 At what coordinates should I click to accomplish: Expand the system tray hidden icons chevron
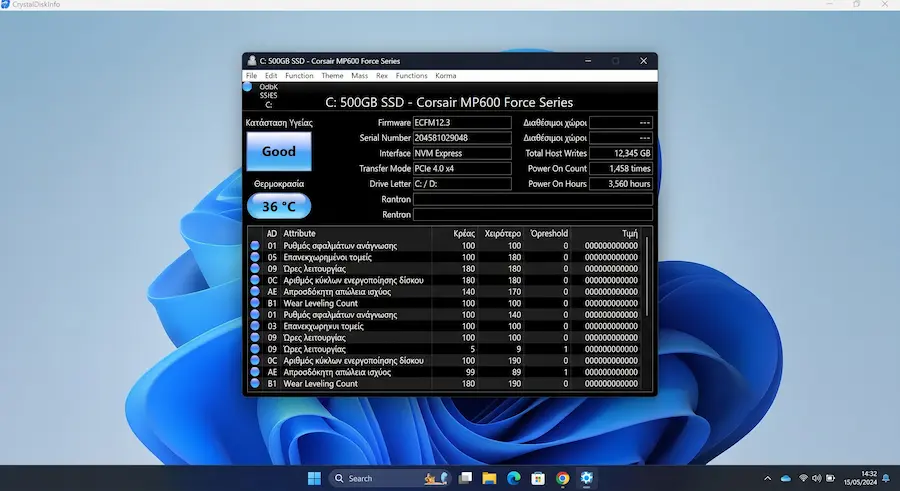click(x=767, y=478)
